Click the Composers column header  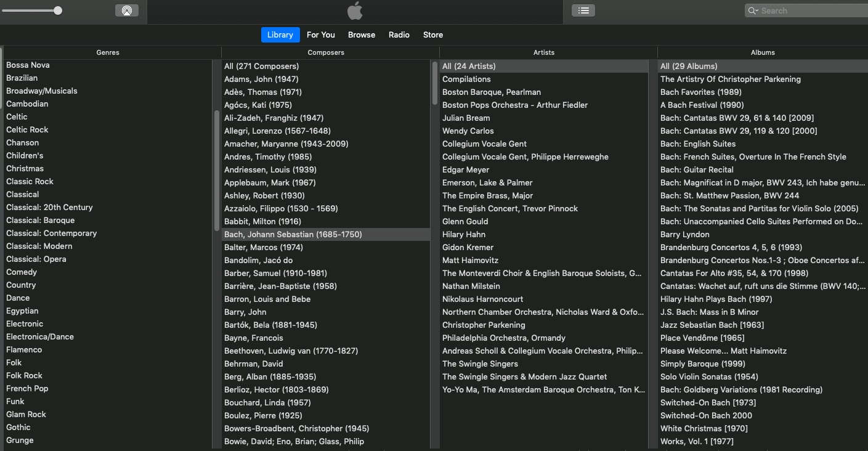(x=326, y=52)
